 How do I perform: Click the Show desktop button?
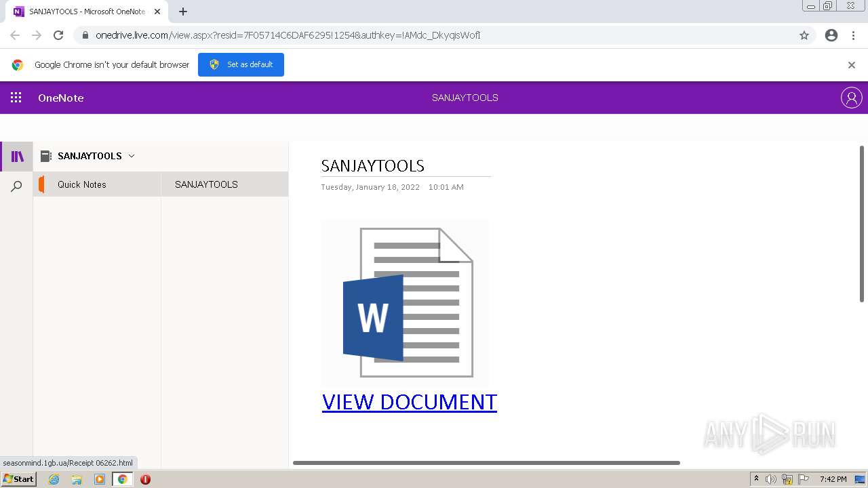861,479
